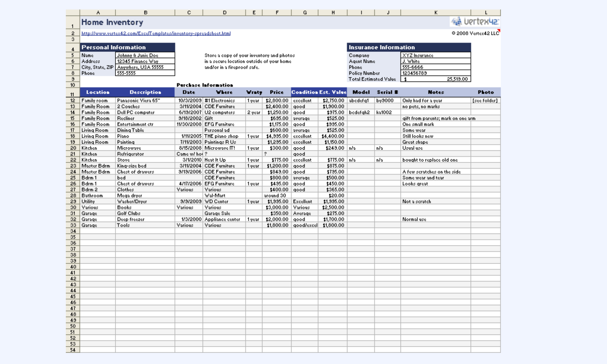607x364 pixels.
Task: Select the 'Washer/Dryer' cell
Action: [145, 201]
